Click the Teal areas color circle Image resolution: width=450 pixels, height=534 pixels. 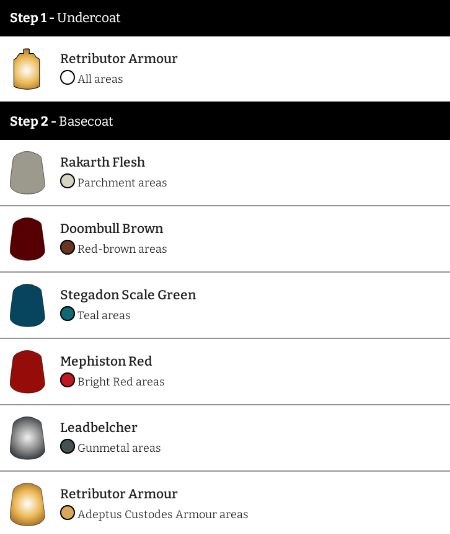click(x=67, y=314)
